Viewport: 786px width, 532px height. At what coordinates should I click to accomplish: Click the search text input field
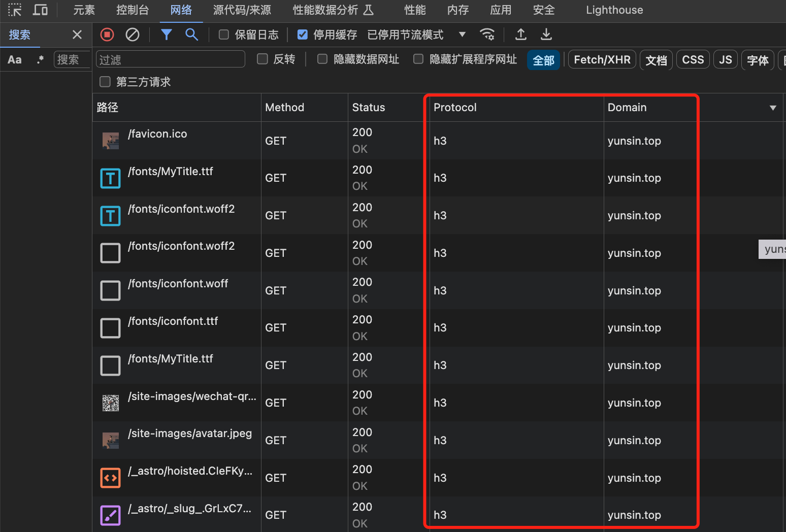(x=72, y=59)
